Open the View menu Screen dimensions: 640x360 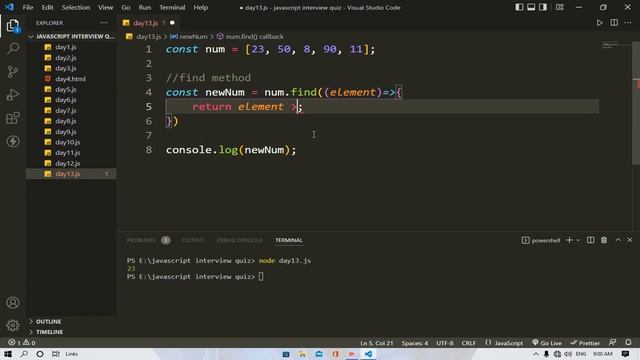[x=105, y=7]
